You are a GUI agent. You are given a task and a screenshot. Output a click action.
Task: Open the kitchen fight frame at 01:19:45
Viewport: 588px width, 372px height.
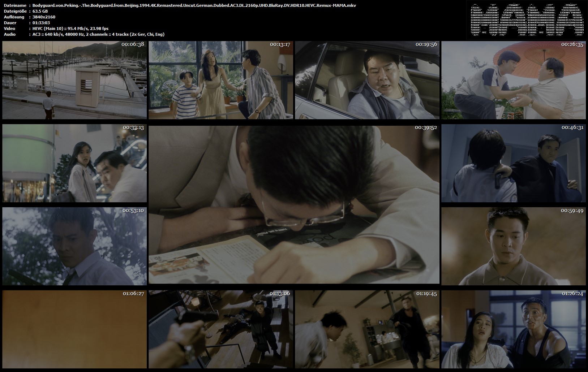click(367, 329)
